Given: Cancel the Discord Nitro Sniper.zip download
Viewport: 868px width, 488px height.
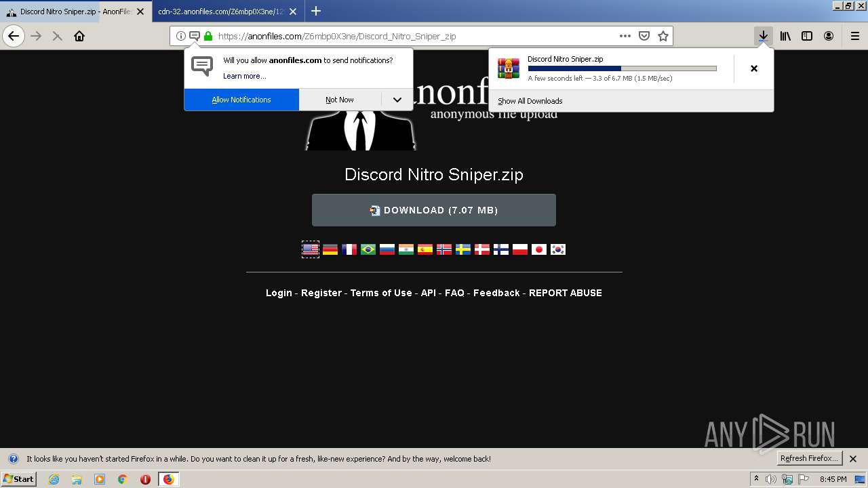Looking at the screenshot, I should 754,68.
